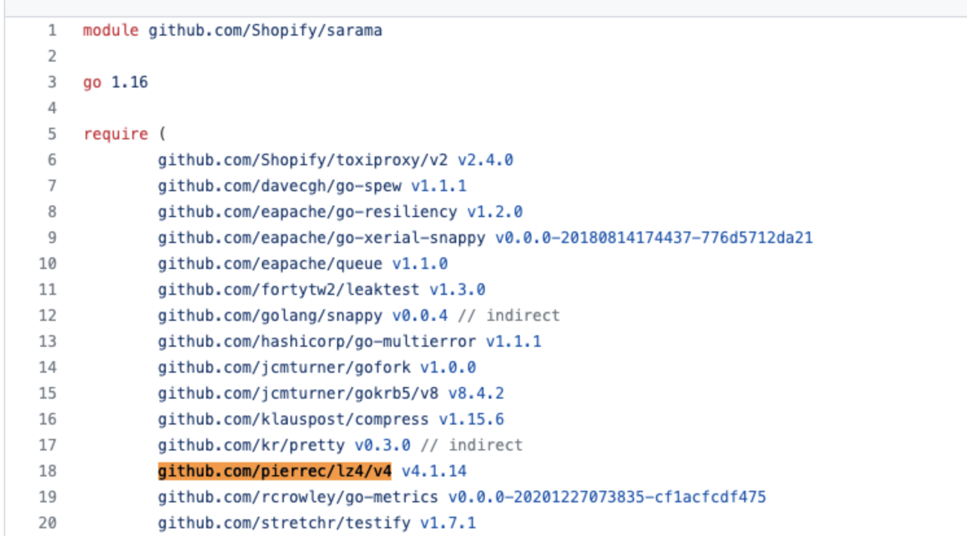Viewport: 980px width, 551px height.
Task: Click github.com/stretchr/testify path
Action: 284,523
